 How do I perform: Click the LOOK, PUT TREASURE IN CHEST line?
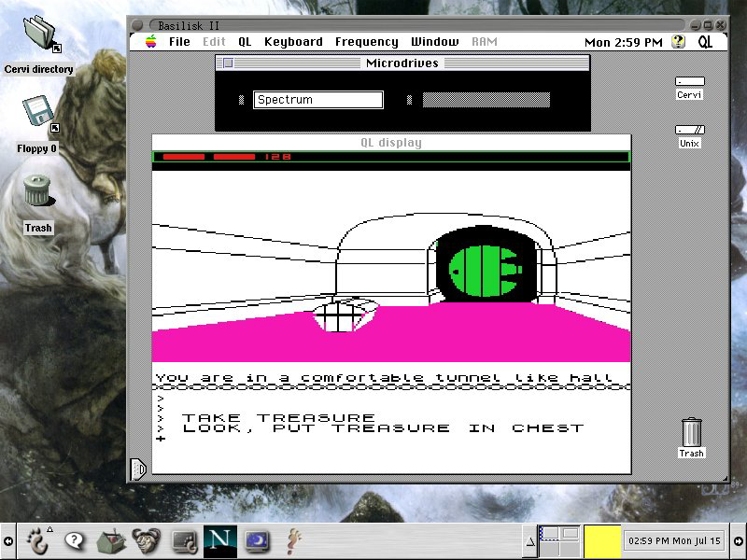383,428
